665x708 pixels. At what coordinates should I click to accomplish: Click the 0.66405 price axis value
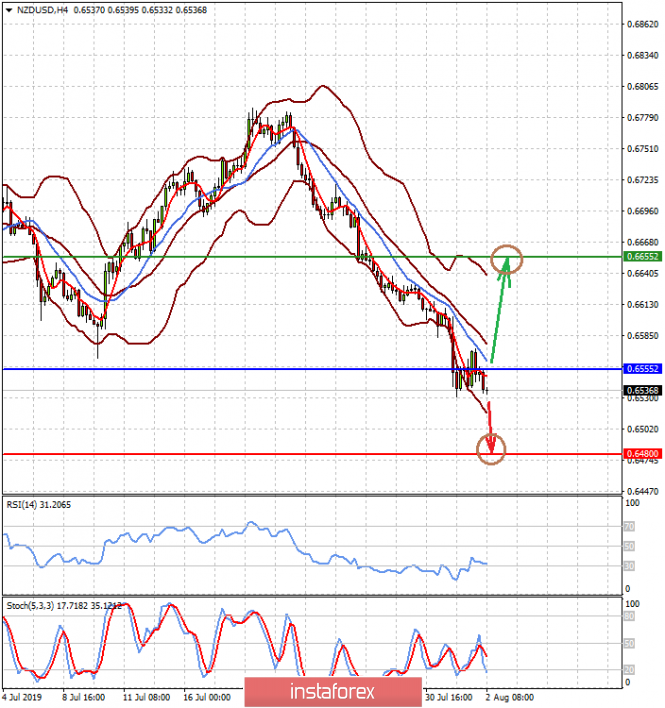pyautogui.click(x=643, y=274)
